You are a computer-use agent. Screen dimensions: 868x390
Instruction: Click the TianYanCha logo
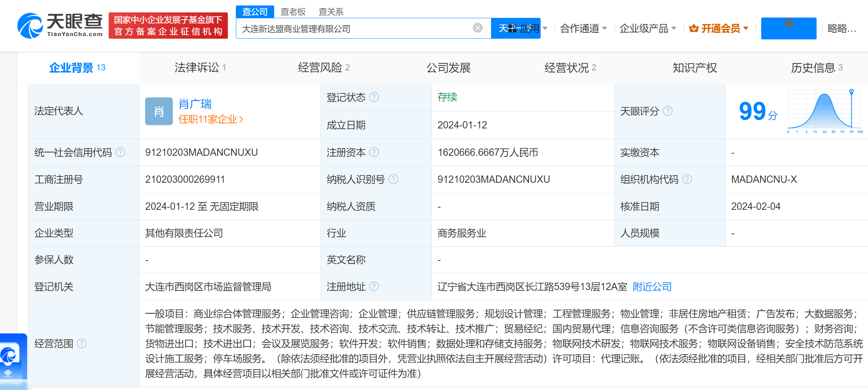tap(60, 26)
